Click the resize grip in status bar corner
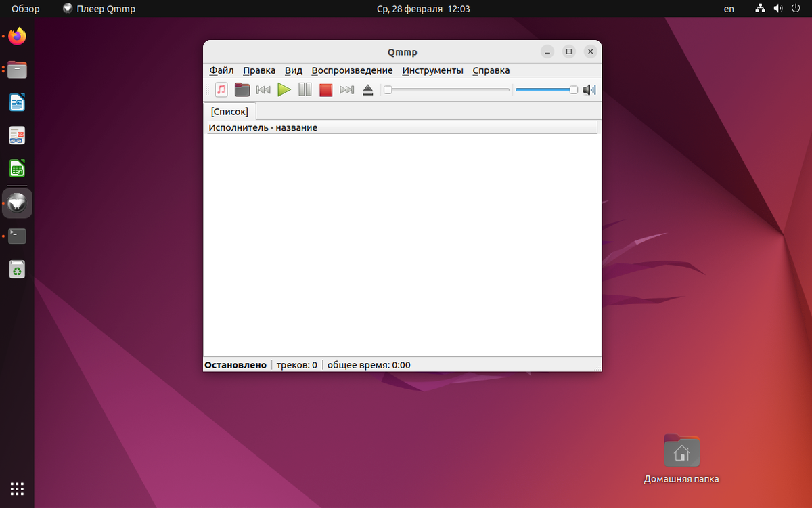812x508 pixels. (597, 366)
